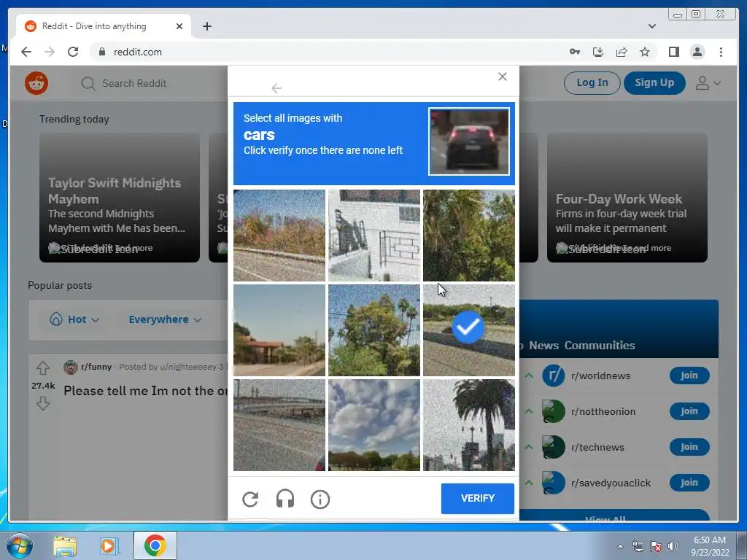Select the overpass bridge road tile
Image resolution: width=747 pixels, height=560 pixels.
(x=279, y=425)
